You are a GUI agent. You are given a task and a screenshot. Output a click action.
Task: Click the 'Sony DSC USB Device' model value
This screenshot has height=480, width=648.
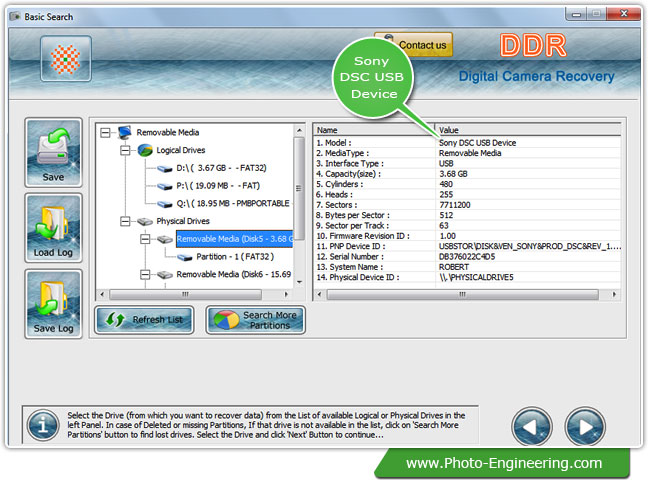477,143
